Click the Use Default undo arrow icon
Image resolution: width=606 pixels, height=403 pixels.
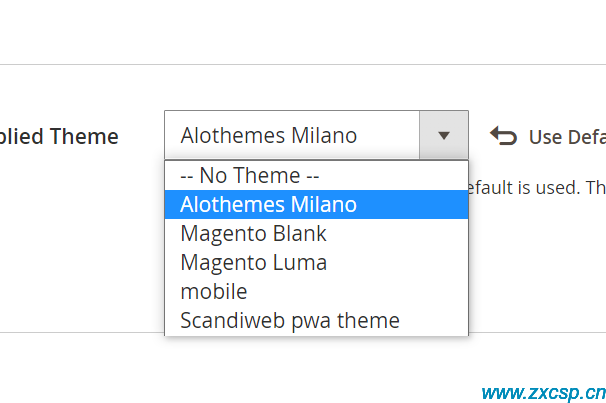coord(503,136)
